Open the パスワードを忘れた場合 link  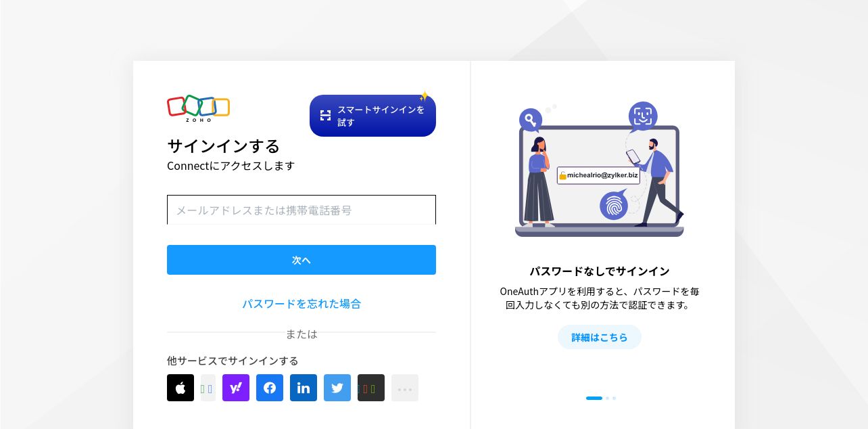pos(302,304)
